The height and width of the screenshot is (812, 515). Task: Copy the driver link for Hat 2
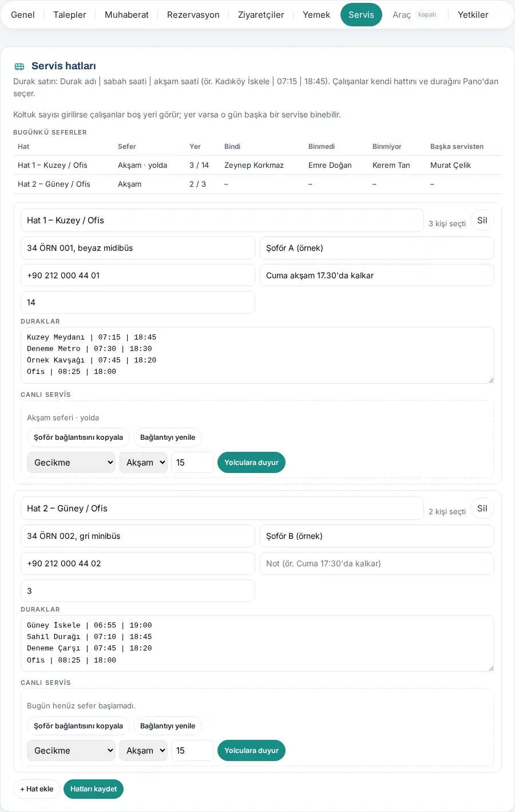coord(78,726)
